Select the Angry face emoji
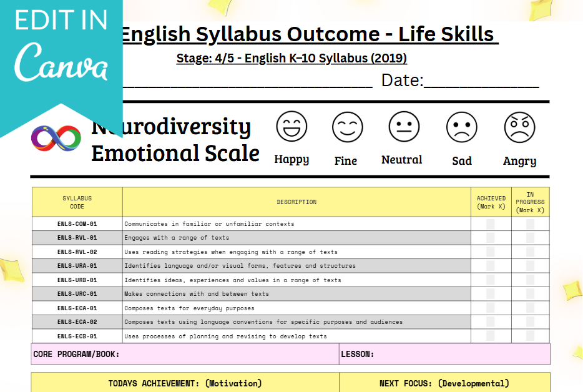 click(519, 127)
